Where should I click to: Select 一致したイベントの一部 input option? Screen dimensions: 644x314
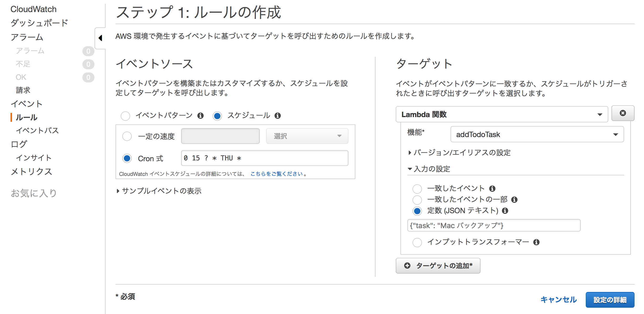pyautogui.click(x=417, y=200)
